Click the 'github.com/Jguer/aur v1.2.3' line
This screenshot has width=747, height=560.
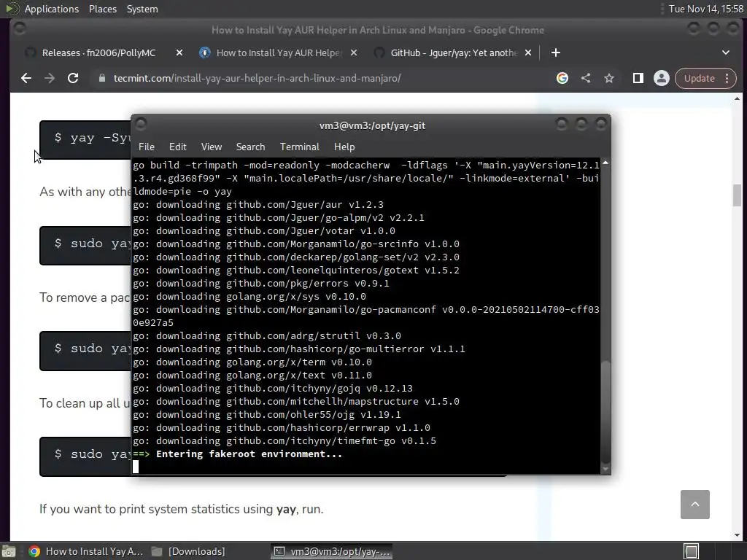258,205
